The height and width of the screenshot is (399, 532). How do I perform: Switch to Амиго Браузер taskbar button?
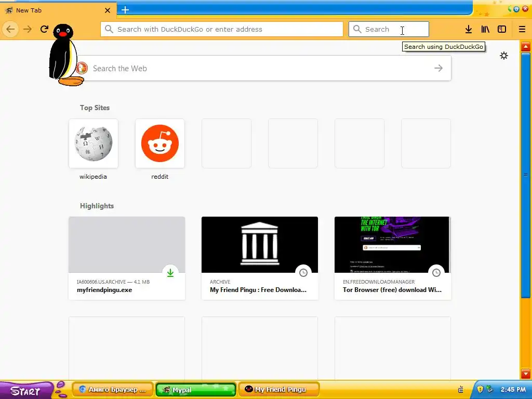click(x=113, y=390)
